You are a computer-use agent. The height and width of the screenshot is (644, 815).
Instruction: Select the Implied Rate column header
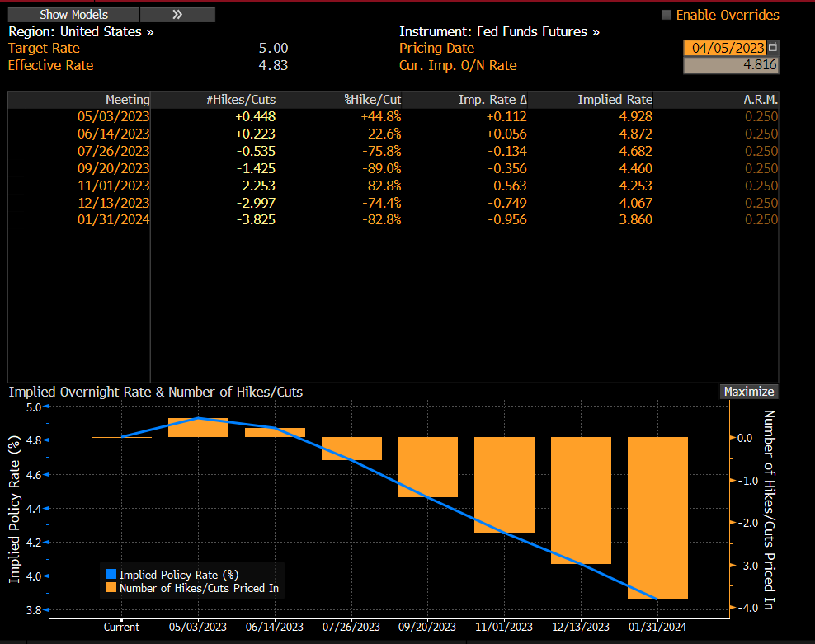coord(615,100)
